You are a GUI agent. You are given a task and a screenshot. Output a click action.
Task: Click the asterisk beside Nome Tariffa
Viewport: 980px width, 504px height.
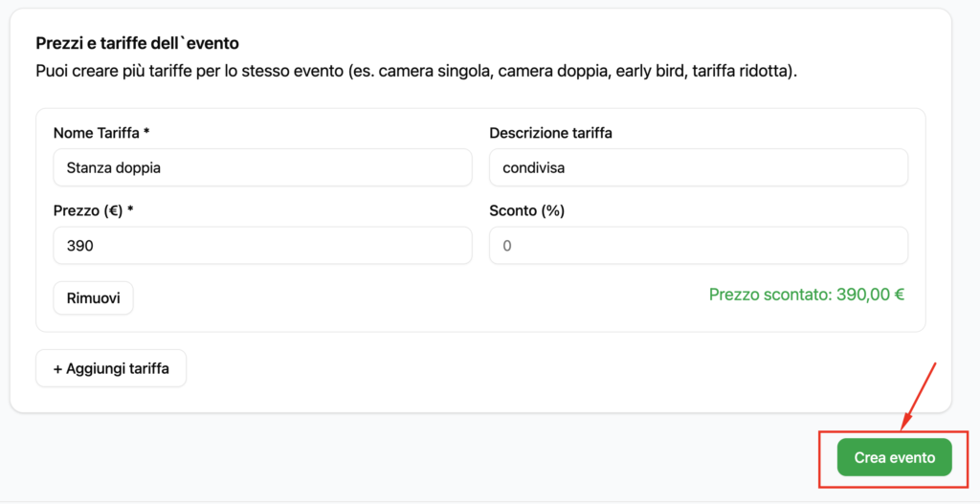pos(146,133)
